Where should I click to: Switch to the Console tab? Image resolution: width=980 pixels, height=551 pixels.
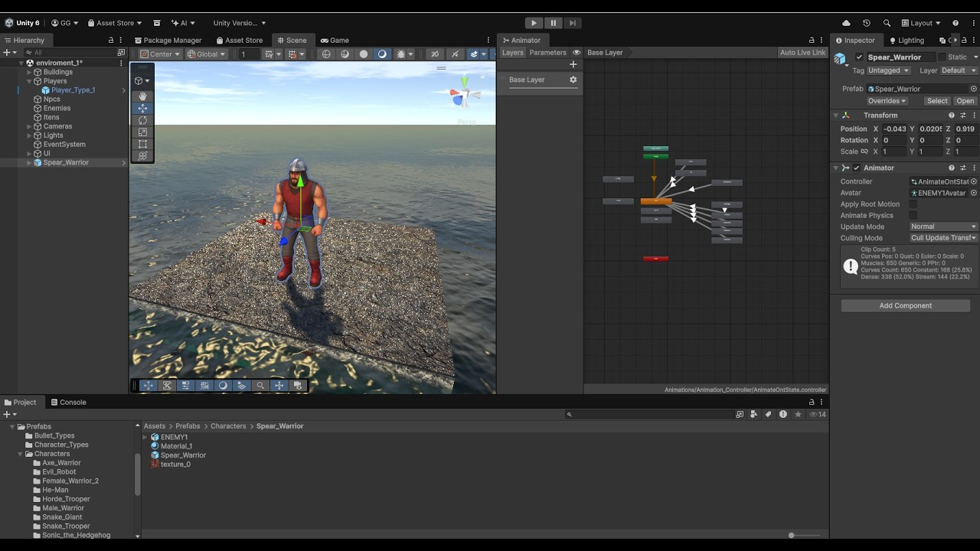(x=68, y=403)
